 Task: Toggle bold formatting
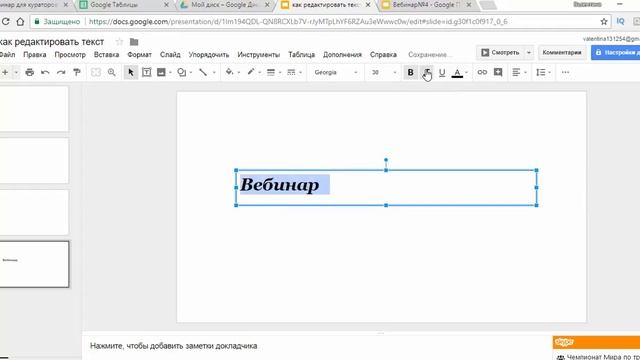click(x=410, y=73)
